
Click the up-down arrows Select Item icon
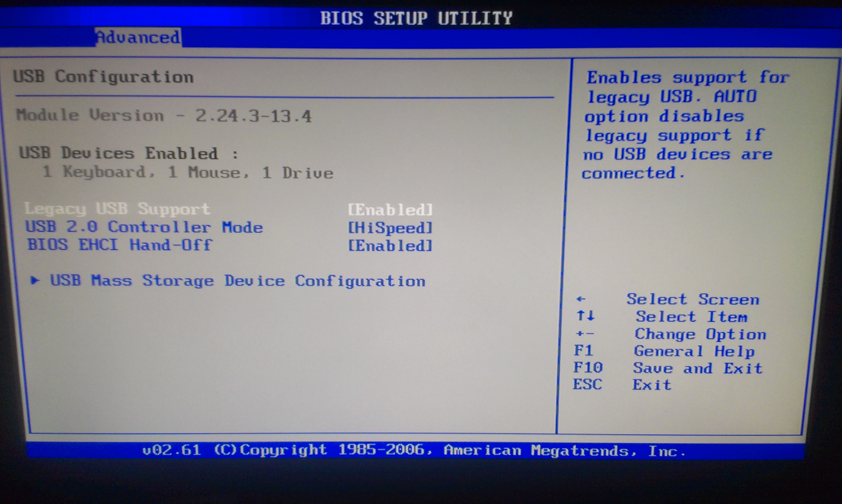coord(586,316)
